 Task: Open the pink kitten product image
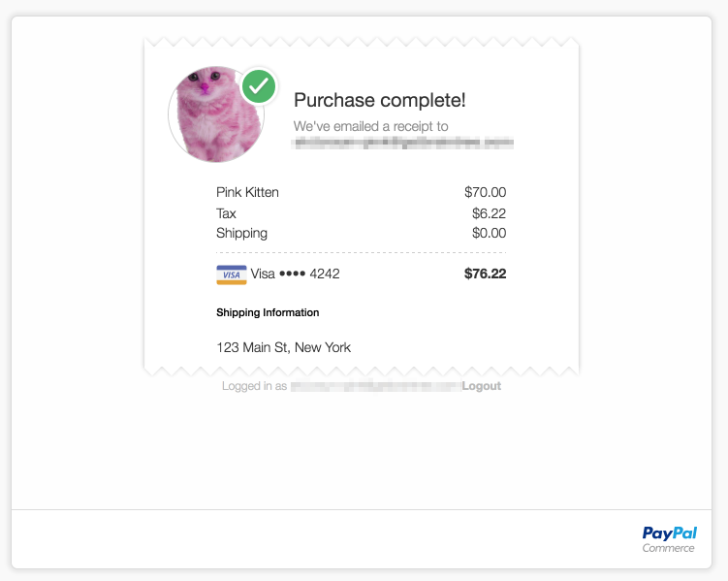click(x=216, y=114)
